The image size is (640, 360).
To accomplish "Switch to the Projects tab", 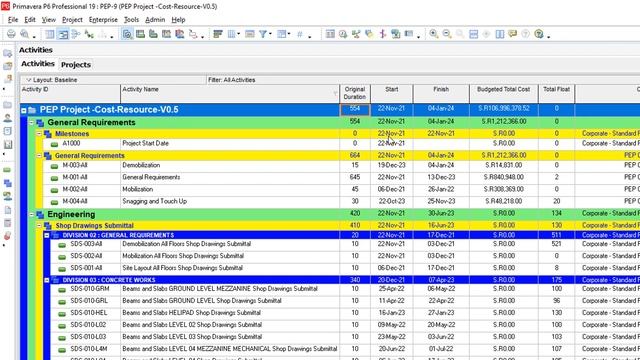I will click(76, 64).
